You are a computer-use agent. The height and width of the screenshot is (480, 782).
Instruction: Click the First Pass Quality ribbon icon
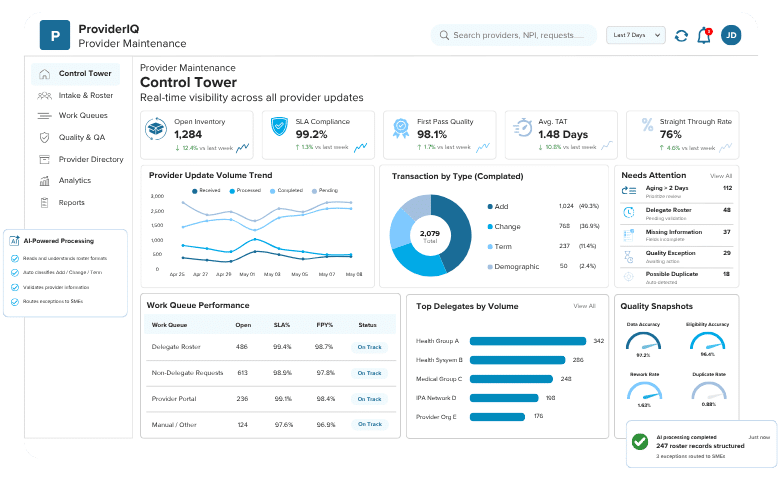400,128
